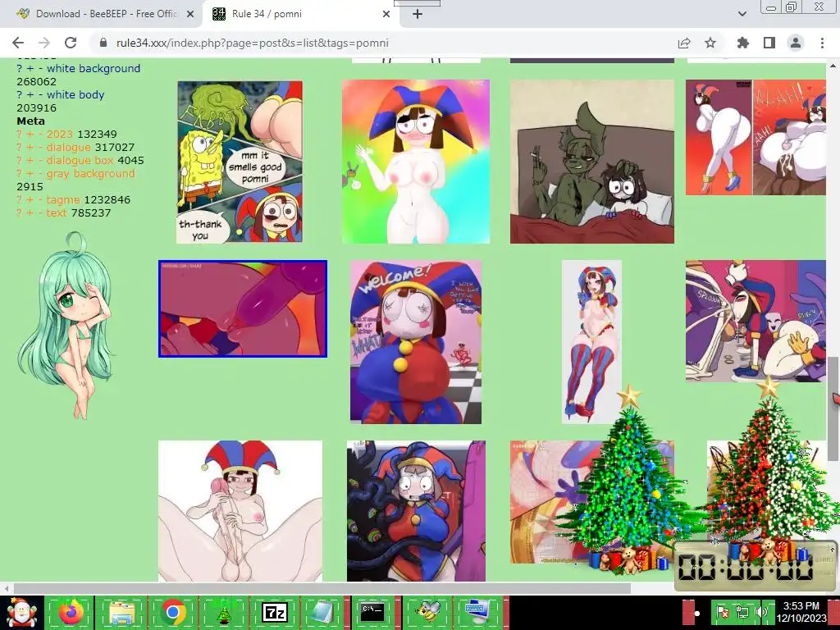Open the dialogue box tag link
This screenshot has width=840, height=630.
(80, 160)
